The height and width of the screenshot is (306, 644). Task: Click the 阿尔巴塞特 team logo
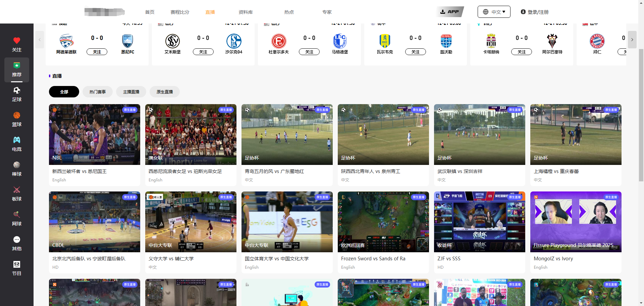552,41
